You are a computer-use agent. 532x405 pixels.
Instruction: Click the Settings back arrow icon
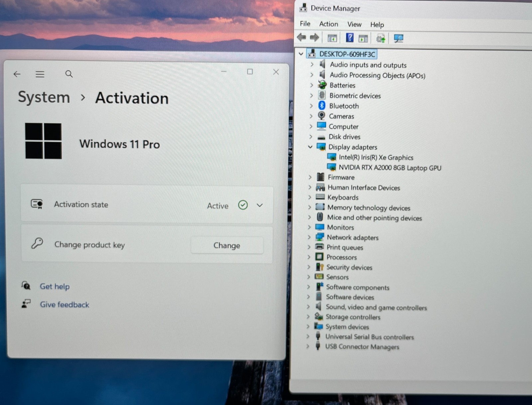coord(17,74)
